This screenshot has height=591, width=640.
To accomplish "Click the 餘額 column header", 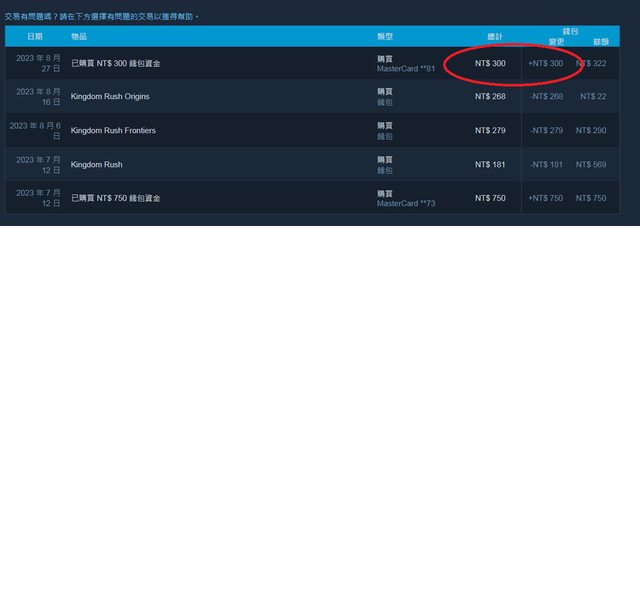I will (x=601, y=41).
